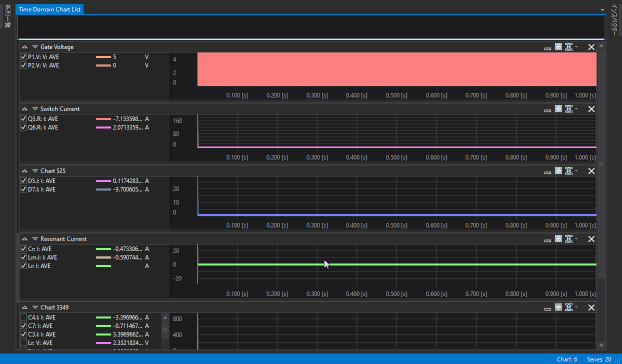This screenshot has height=364, width=622.
Task: Move Chart 3349 down with triangle
Action: tap(35, 307)
